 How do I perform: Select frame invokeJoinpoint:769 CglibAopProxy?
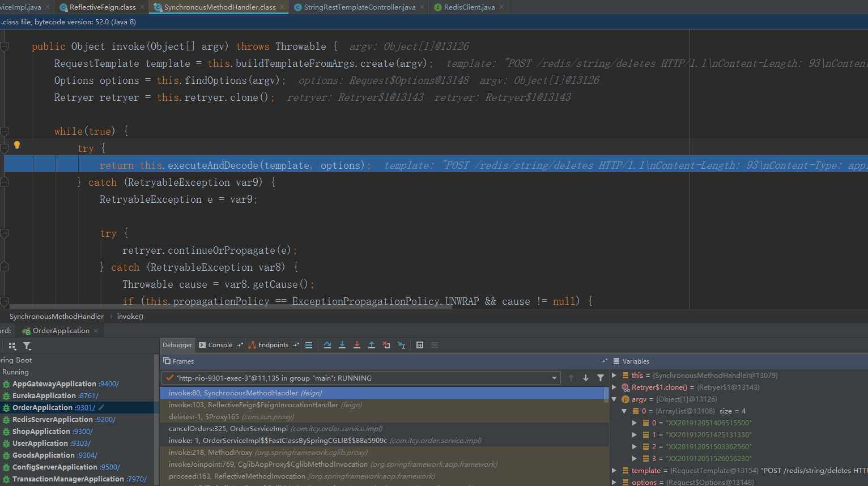click(x=384, y=464)
